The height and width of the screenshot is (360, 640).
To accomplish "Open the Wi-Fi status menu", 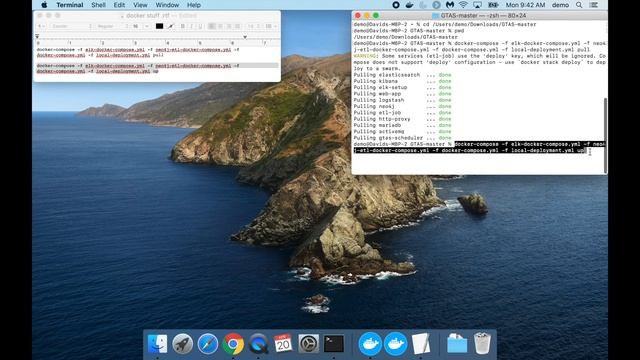I will (x=463, y=5).
